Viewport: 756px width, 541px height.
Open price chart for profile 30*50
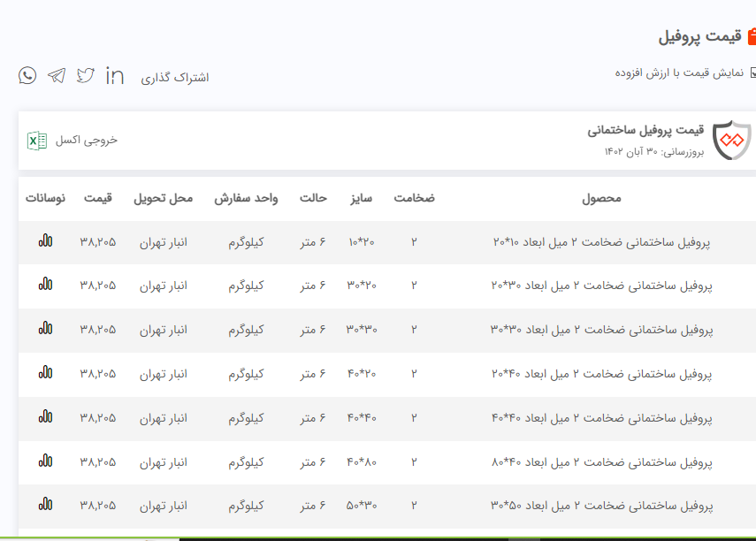(45, 506)
